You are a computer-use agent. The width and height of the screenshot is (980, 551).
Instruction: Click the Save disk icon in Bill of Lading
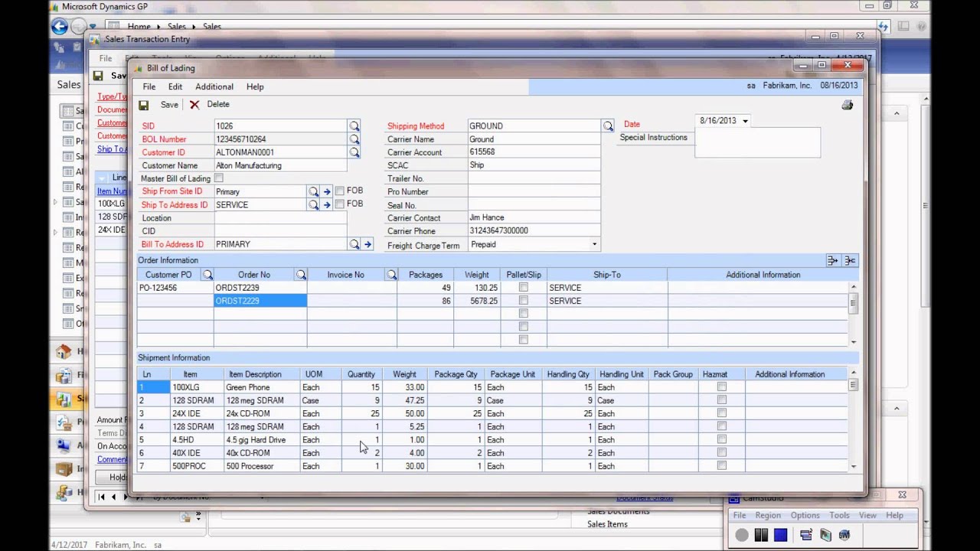tap(143, 105)
